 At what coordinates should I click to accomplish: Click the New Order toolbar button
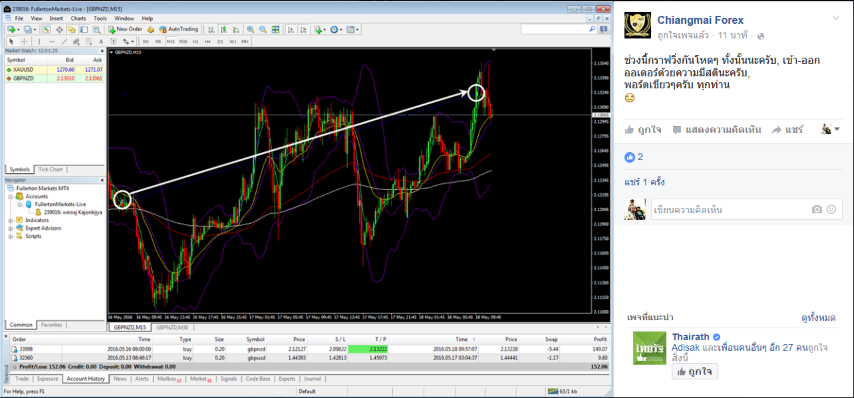125,29
